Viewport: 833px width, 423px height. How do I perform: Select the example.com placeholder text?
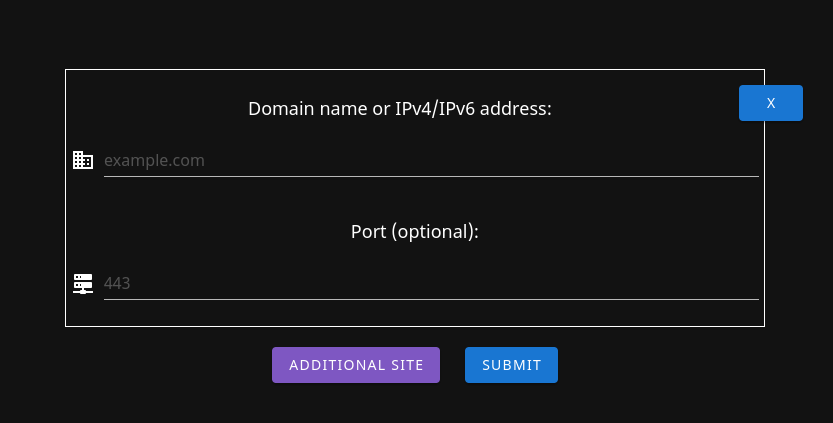(154, 160)
